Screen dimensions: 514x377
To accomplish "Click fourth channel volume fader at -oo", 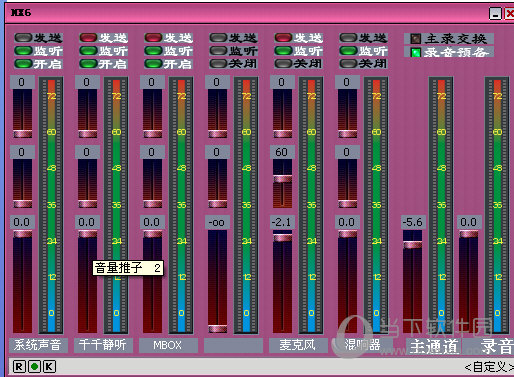I will pyautogui.click(x=218, y=329).
